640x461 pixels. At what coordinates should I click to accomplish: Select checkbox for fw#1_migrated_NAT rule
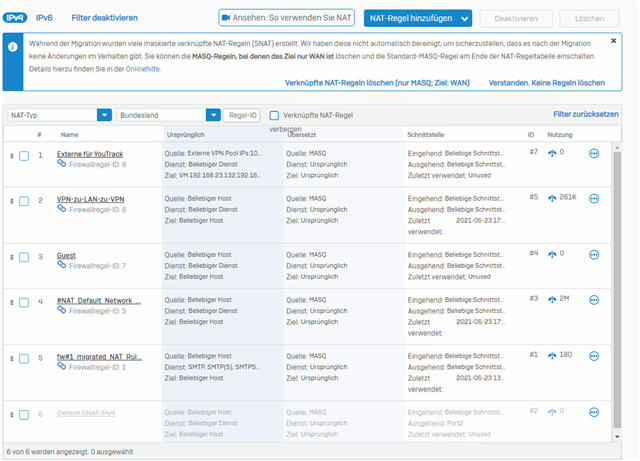click(24, 359)
